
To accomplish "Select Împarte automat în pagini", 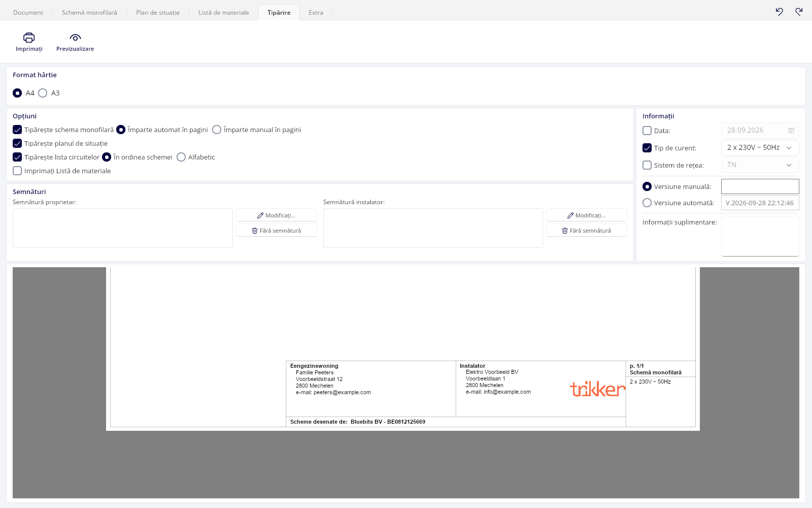I will click(121, 130).
